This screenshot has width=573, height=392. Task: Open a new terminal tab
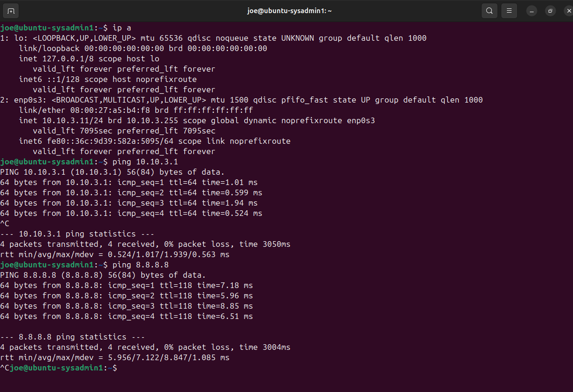pyautogui.click(x=11, y=11)
